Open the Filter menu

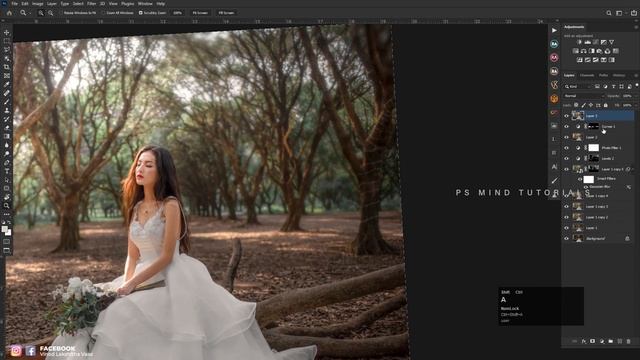click(x=91, y=3)
